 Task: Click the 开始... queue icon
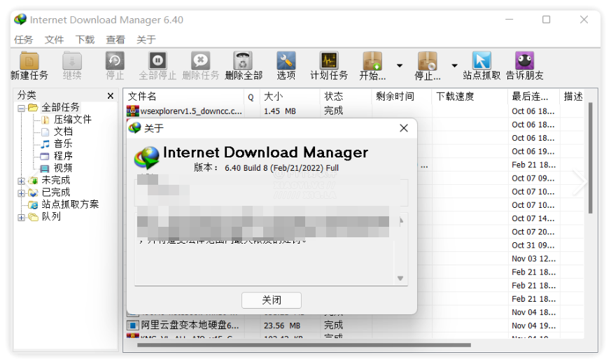(372, 61)
